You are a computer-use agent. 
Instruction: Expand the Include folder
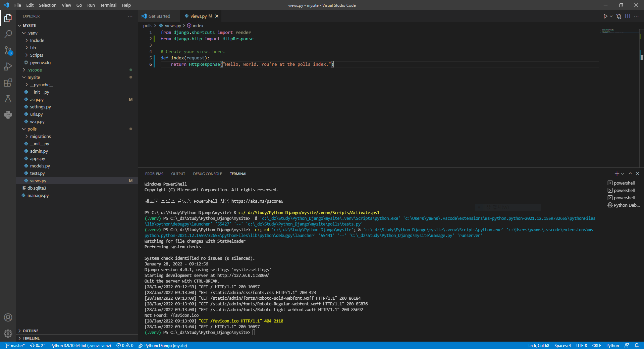(77, 40)
